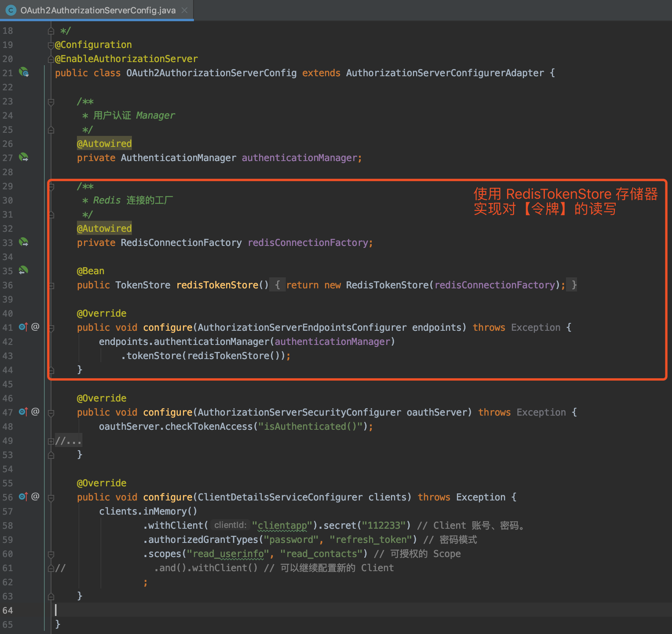Screen dimensions: 672x634
Task: Click the autowired gutter icon for authenticationManager field
Action: tap(24, 158)
